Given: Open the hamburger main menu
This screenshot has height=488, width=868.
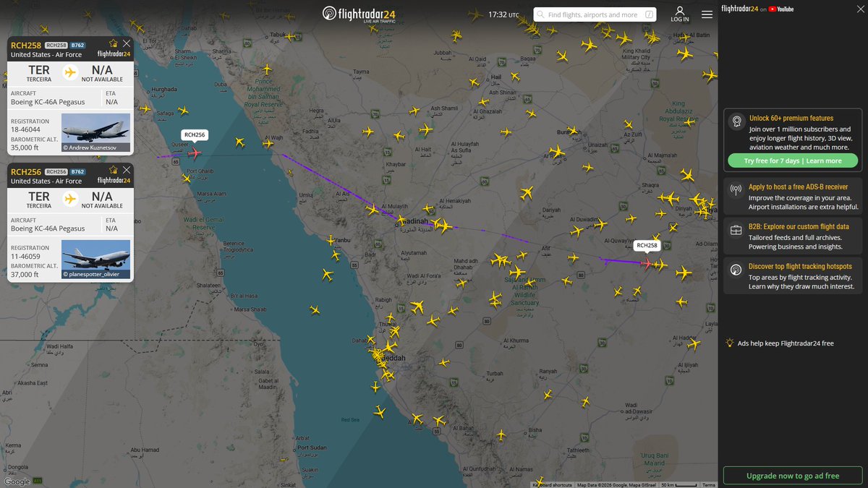Looking at the screenshot, I should click(707, 14).
